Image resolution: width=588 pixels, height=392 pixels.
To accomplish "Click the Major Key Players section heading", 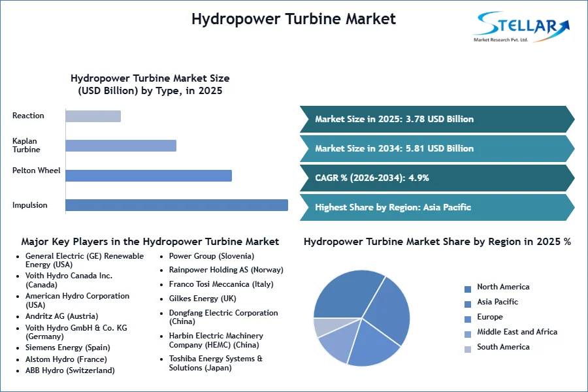I will coord(150,242).
